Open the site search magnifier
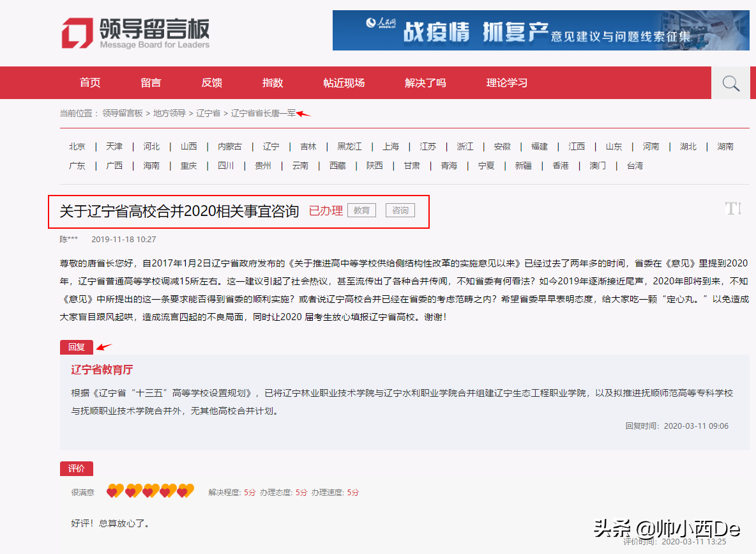The image size is (756, 554). tap(730, 82)
